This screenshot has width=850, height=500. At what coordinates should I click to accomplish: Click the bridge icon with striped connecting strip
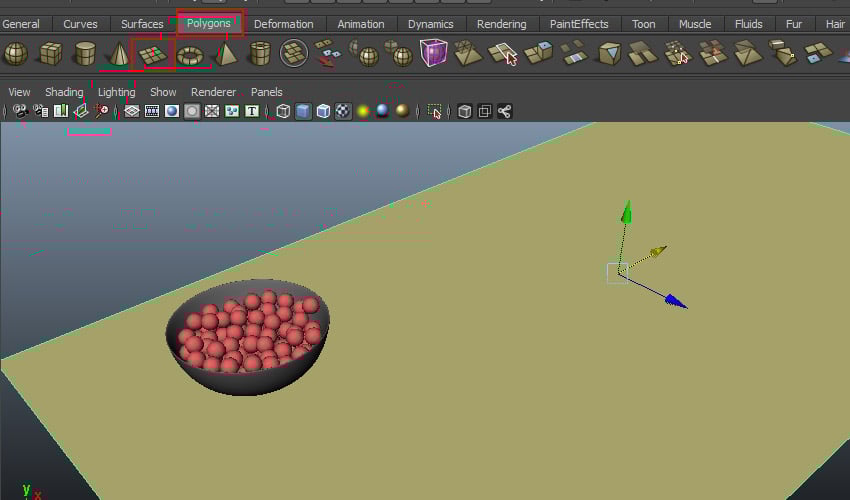573,53
